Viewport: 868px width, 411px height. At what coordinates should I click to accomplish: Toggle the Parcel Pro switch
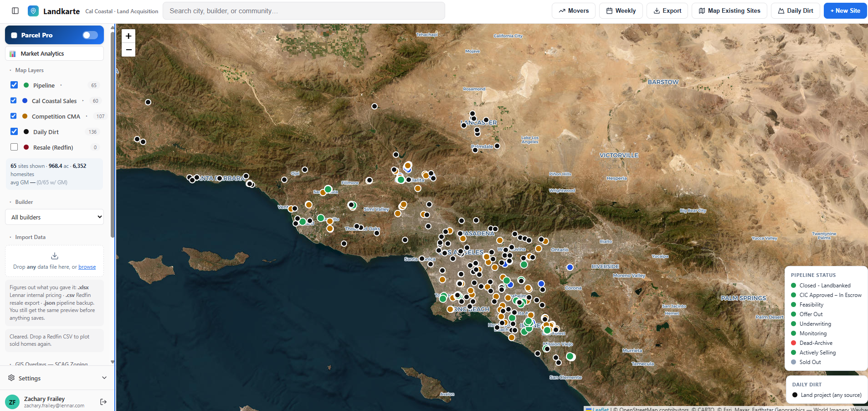(90, 35)
